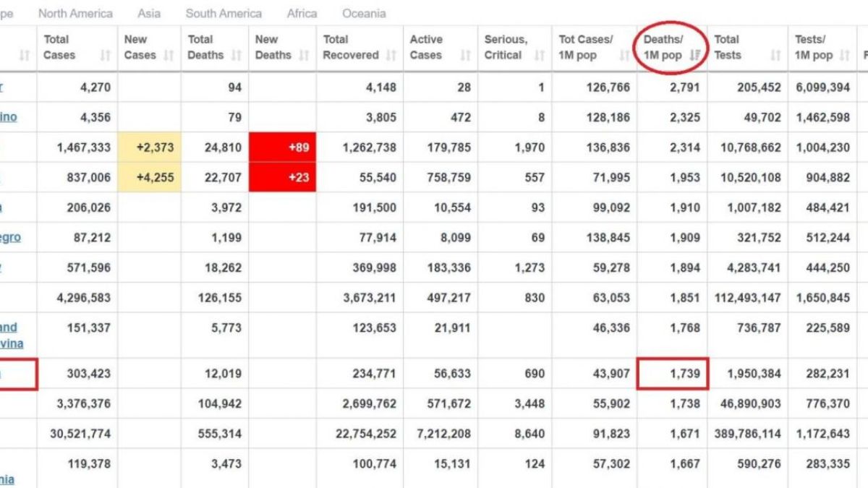Click the sort icon of the country column
The height and width of the screenshot is (488, 868).
(x=25, y=55)
